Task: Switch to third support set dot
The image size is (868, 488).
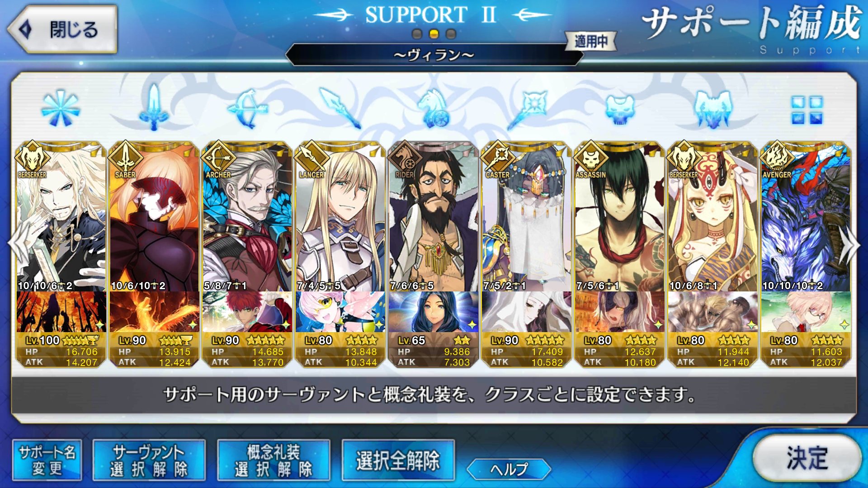Action: (x=451, y=34)
